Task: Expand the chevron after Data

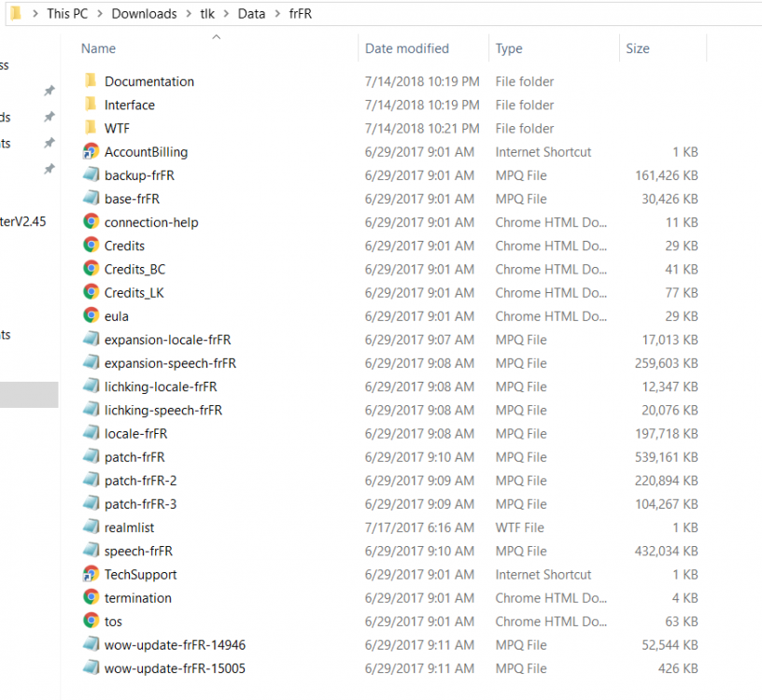Action: point(277,14)
